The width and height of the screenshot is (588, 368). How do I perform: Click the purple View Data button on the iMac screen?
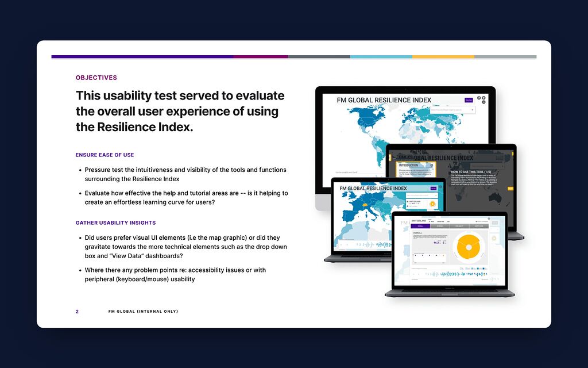tap(469, 100)
